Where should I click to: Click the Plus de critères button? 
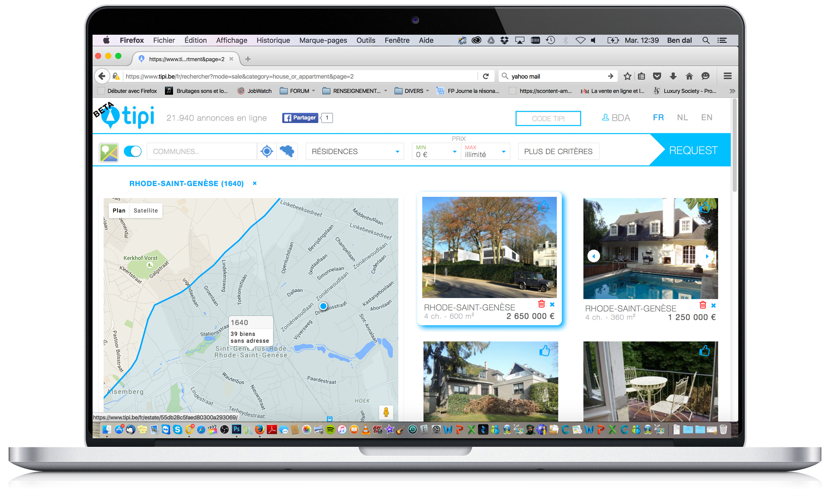559,152
